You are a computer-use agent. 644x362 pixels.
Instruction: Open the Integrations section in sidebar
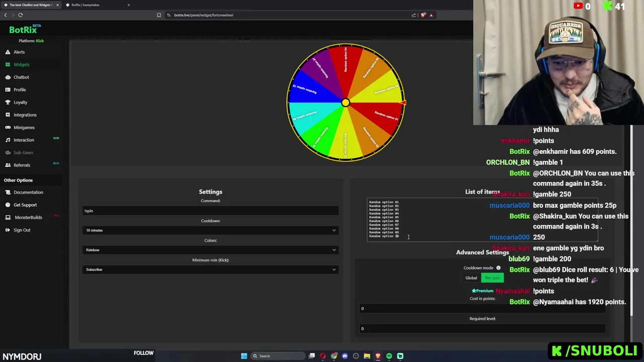(25, 115)
